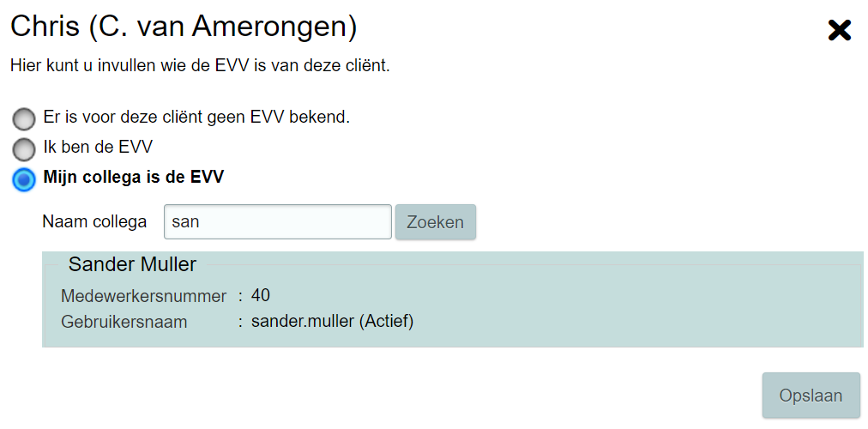
Task: Select the 'Mijn collega is de EVV' radio button
Action: (24, 179)
